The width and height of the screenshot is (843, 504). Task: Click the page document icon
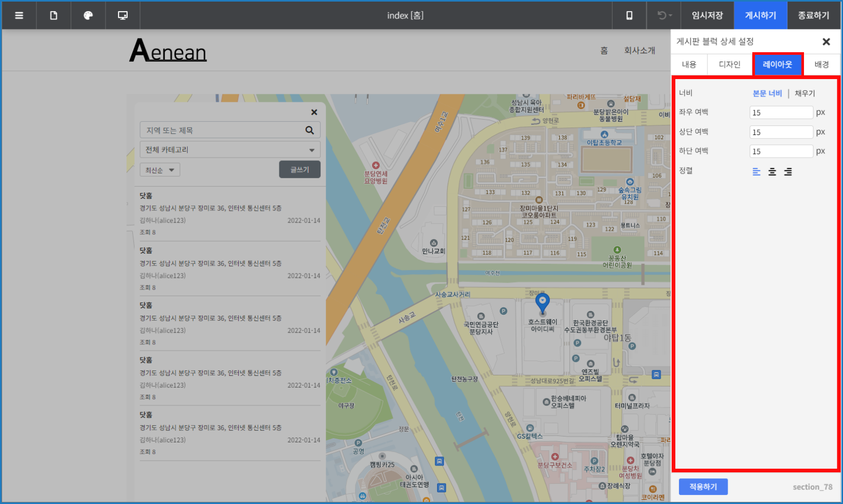click(53, 15)
